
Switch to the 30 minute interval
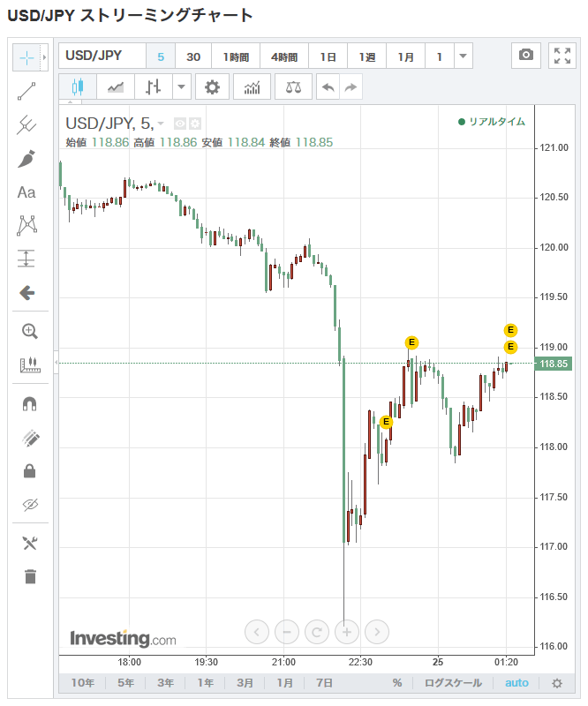coord(193,56)
